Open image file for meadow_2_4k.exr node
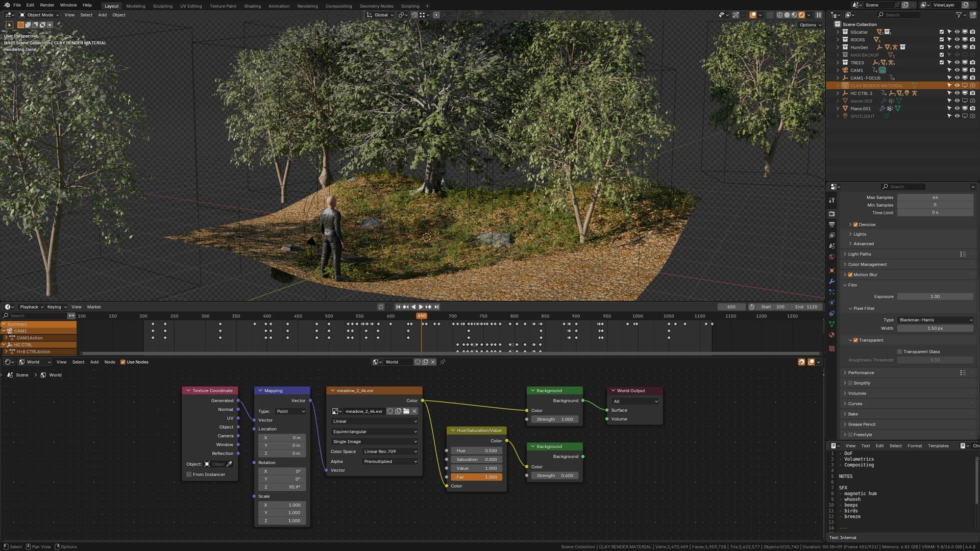Image resolution: width=980 pixels, height=551 pixels. point(406,411)
